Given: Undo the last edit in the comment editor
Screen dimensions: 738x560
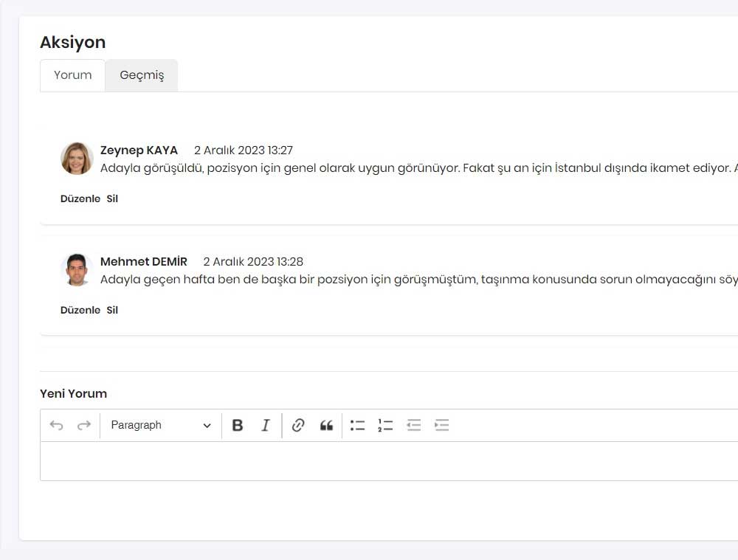Looking at the screenshot, I should pyautogui.click(x=57, y=426).
